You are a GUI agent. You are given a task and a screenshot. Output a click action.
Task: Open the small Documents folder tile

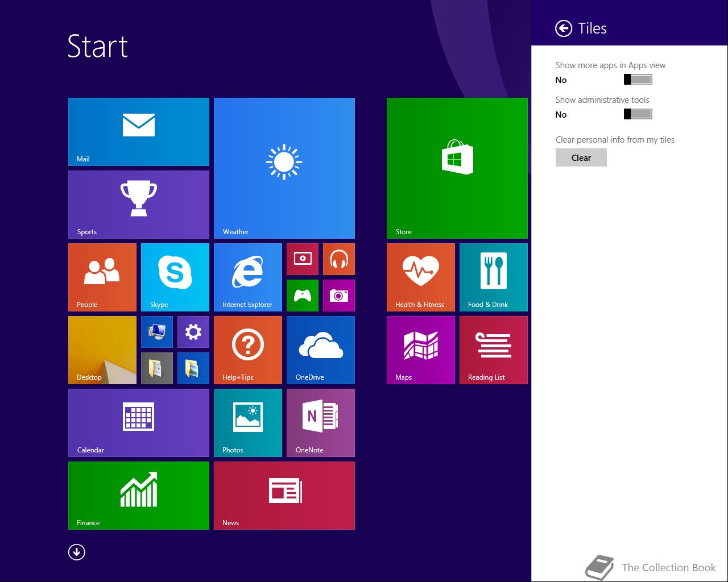[x=157, y=368]
